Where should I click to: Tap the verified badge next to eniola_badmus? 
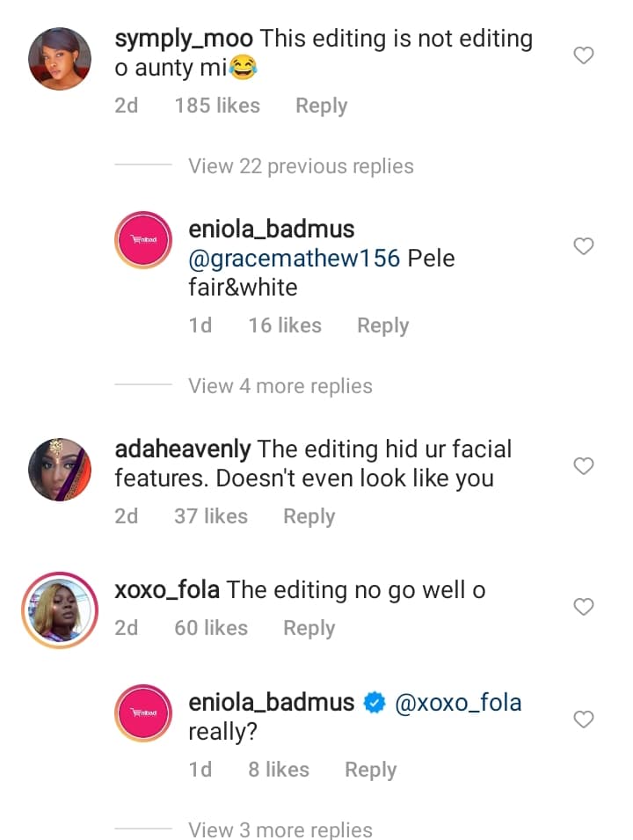(374, 703)
